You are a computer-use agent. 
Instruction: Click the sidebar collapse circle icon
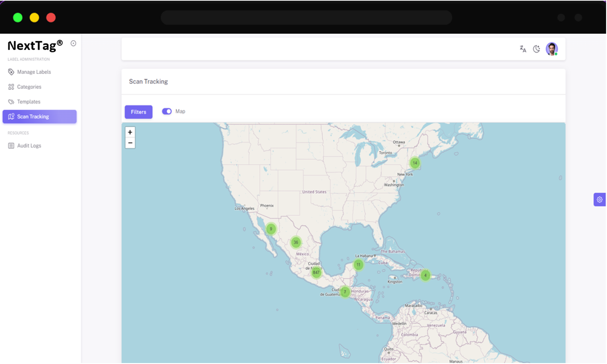(73, 43)
